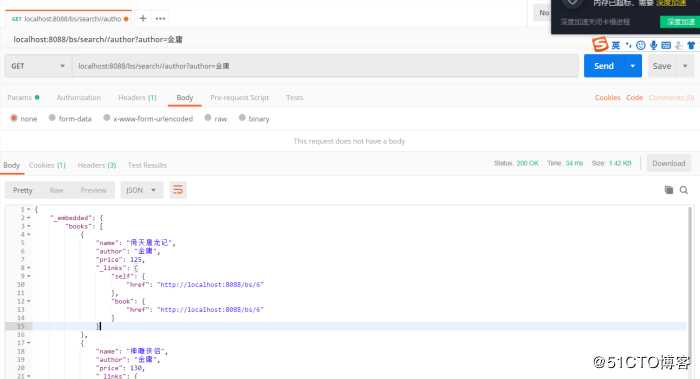Open the response Headers (3) tab
Viewport: 700px width, 379px height.
tap(97, 165)
